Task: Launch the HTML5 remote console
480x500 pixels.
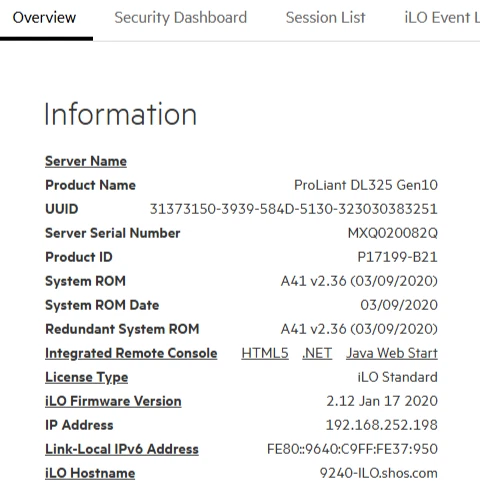Action: click(x=265, y=353)
